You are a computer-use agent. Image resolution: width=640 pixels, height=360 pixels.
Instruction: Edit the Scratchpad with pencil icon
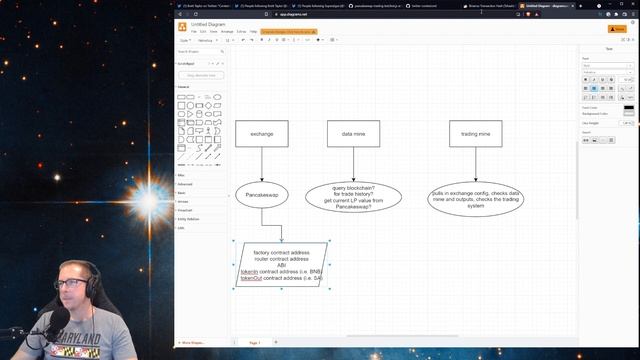[218, 64]
